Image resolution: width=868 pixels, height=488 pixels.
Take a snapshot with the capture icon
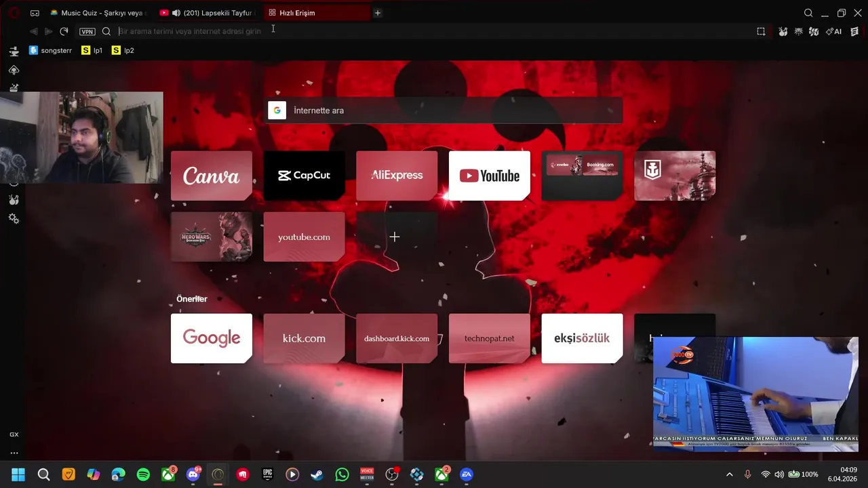point(761,31)
